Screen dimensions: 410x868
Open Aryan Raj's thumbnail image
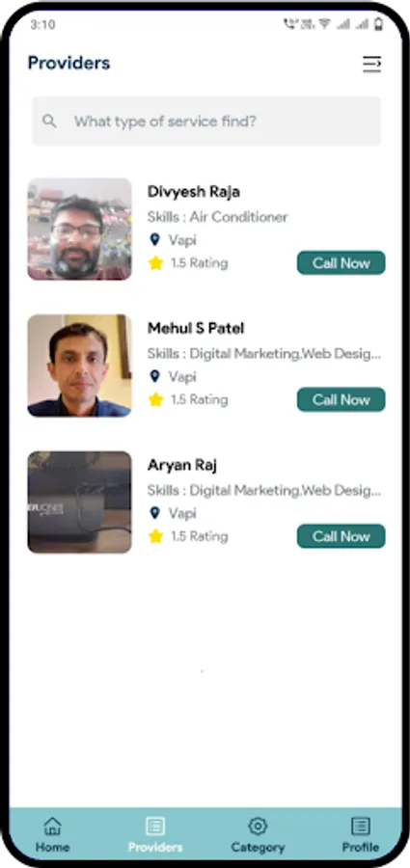click(80, 502)
